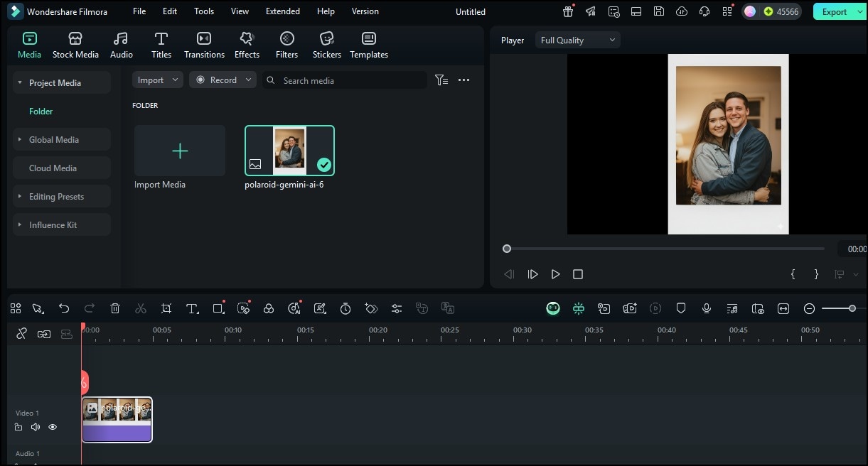Open the Speed timer tool
868x466 pixels.
[345, 308]
